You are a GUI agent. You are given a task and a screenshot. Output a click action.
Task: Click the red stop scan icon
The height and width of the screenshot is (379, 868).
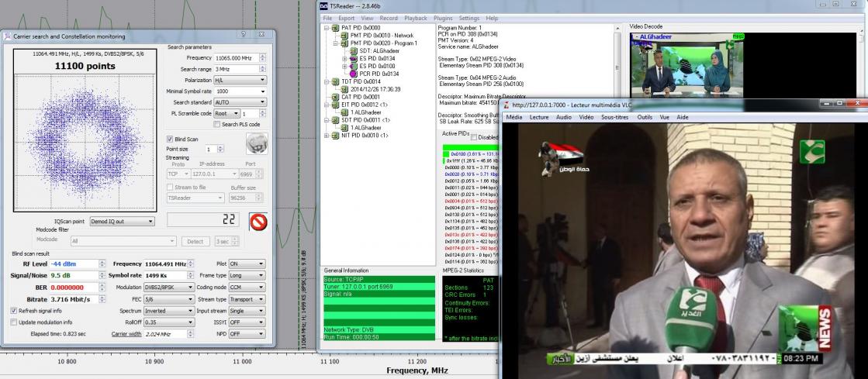(258, 222)
